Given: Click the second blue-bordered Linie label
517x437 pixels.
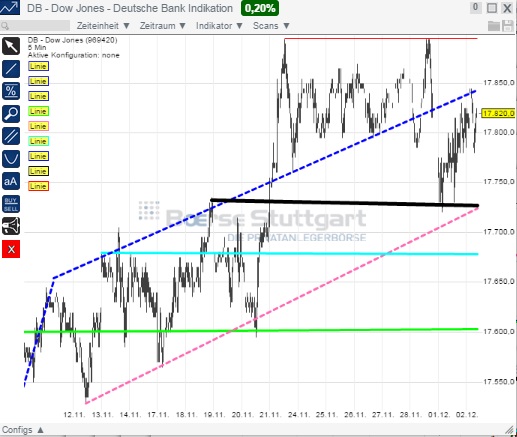Looking at the screenshot, I should [38, 81].
